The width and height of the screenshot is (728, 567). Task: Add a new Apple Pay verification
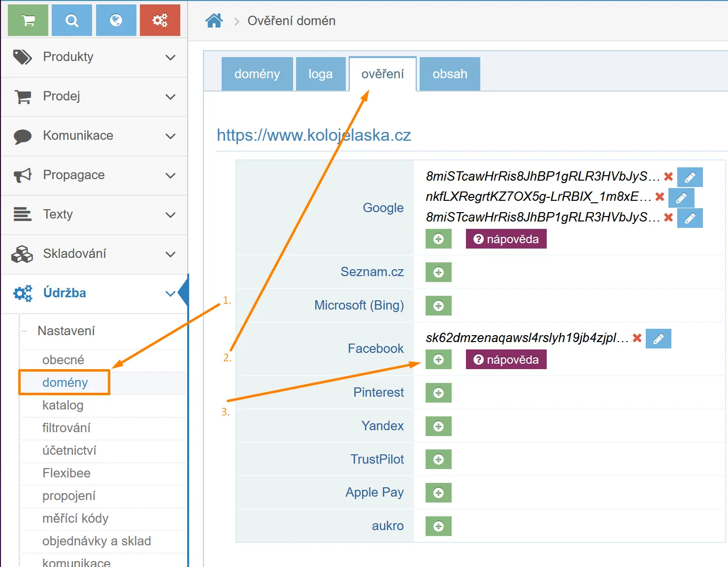pyautogui.click(x=438, y=493)
